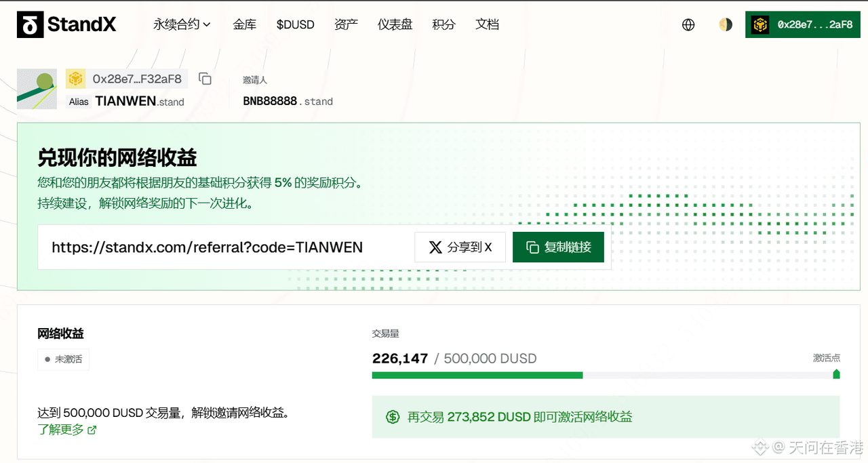Screen dimensions: 868x463
Task: Click the address text 0x28e7...F32aF8
Action: point(137,79)
